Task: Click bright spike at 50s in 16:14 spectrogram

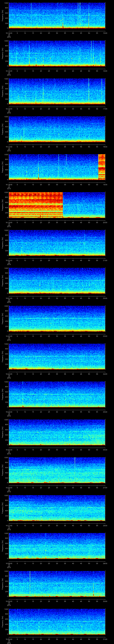Action: [89, 15]
